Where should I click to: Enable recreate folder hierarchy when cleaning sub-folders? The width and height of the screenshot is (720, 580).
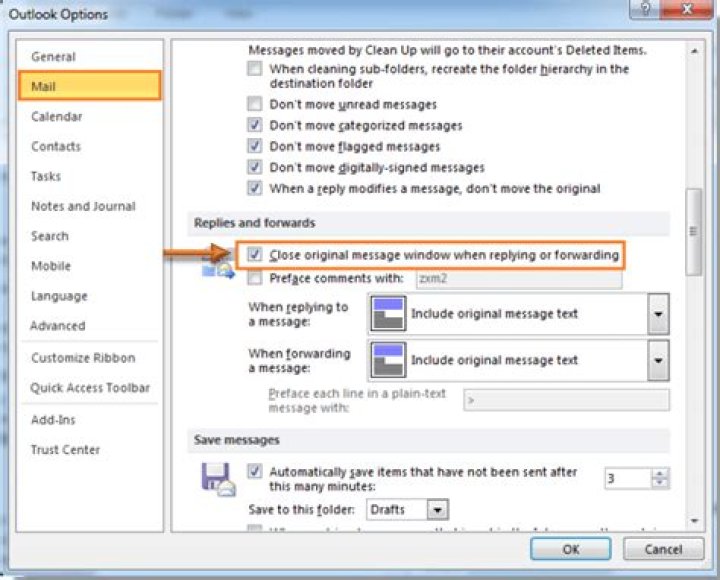255,69
